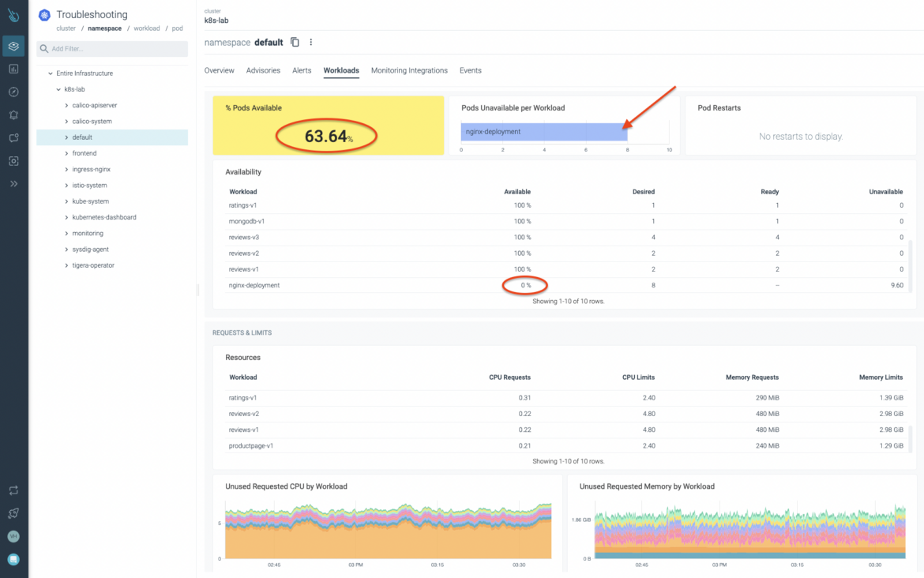Open the Alerts bell sidebar icon
924x578 pixels.
[13, 115]
